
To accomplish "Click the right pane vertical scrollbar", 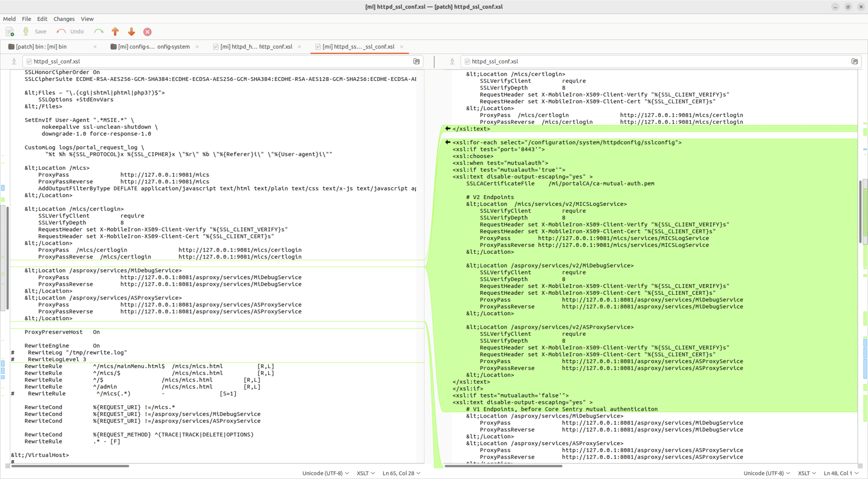I will [x=860, y=212].
